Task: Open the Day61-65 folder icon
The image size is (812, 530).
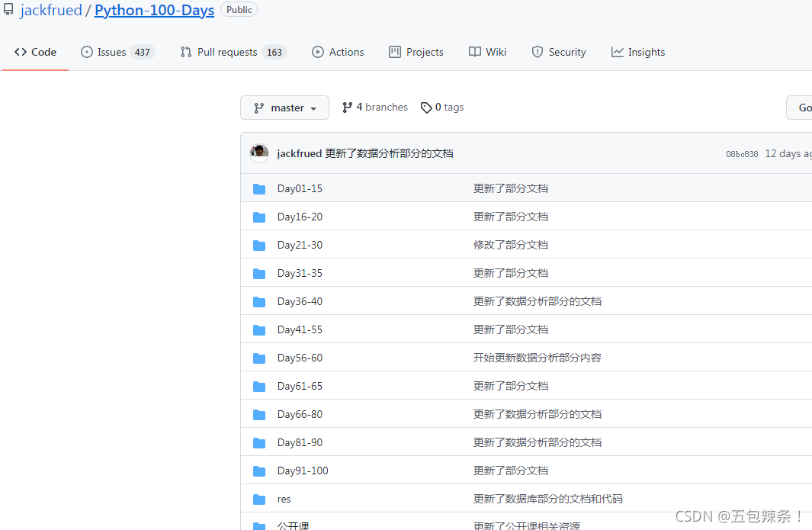Action: point(259,387)
